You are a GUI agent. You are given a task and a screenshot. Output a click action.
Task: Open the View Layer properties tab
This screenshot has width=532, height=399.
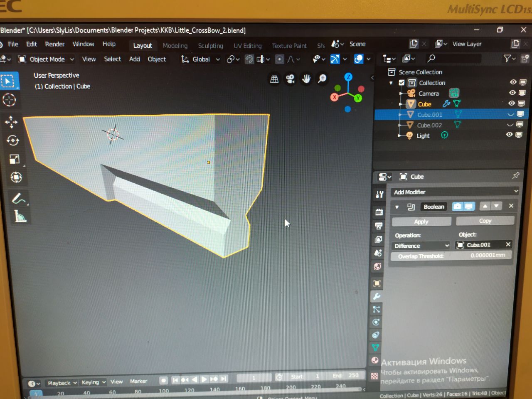pos(378,239)
